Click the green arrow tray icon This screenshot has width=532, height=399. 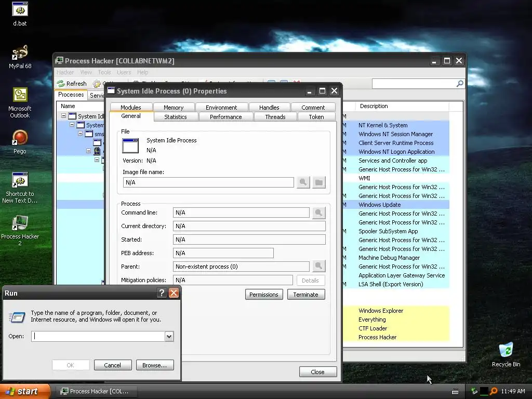(x=474, y=391)
